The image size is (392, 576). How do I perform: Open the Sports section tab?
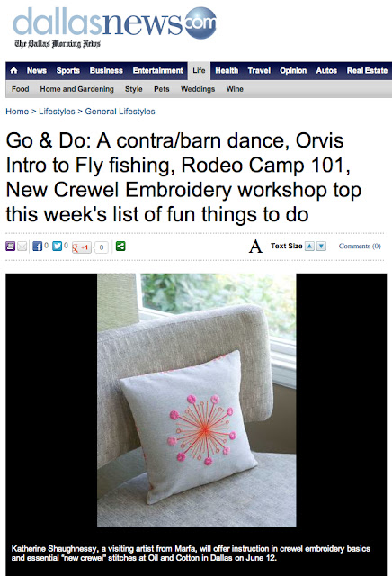(x=68, y=70)
